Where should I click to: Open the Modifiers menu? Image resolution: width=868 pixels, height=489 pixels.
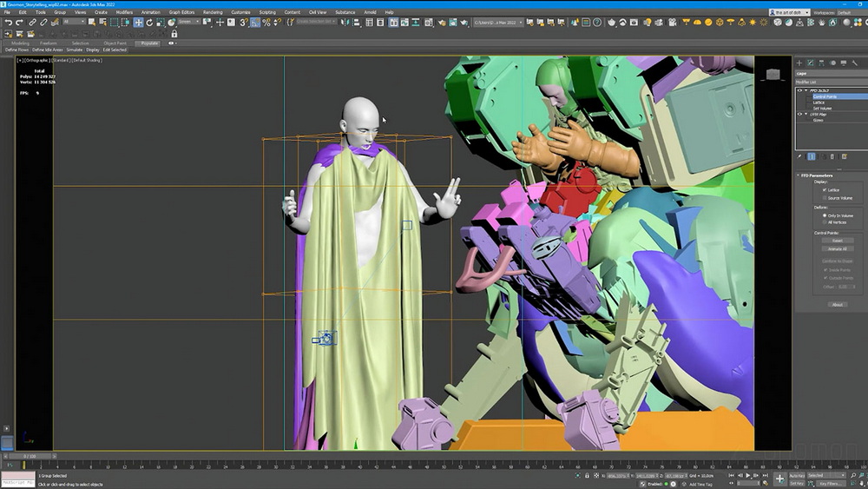124,12
